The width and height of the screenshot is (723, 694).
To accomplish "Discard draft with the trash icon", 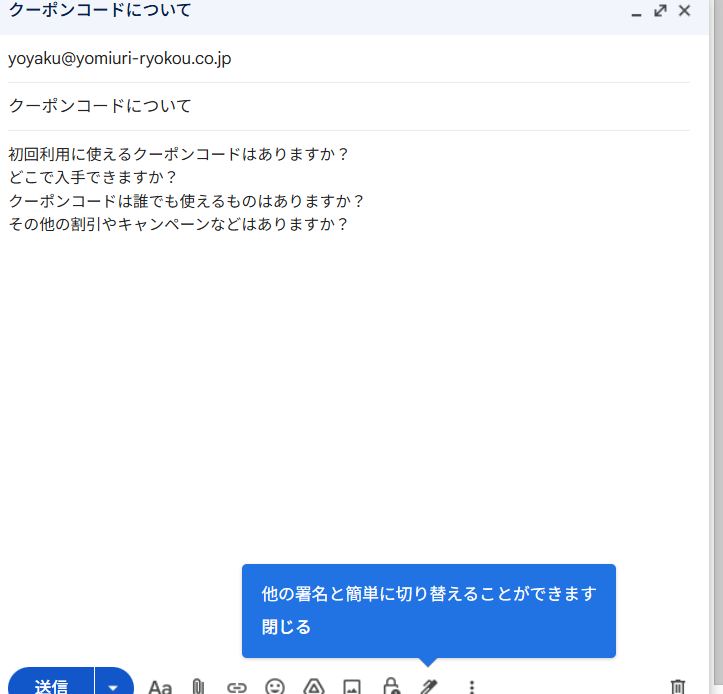I will (677, 687).
